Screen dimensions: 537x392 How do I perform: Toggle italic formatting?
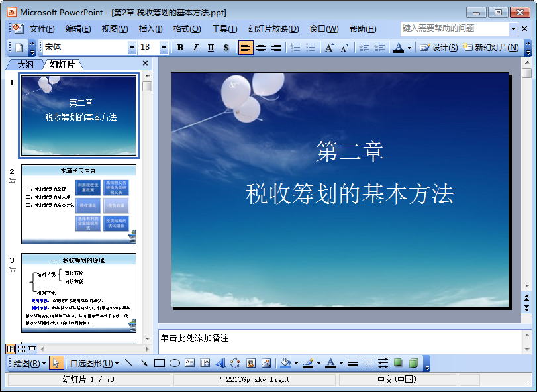tap(195, 47)
